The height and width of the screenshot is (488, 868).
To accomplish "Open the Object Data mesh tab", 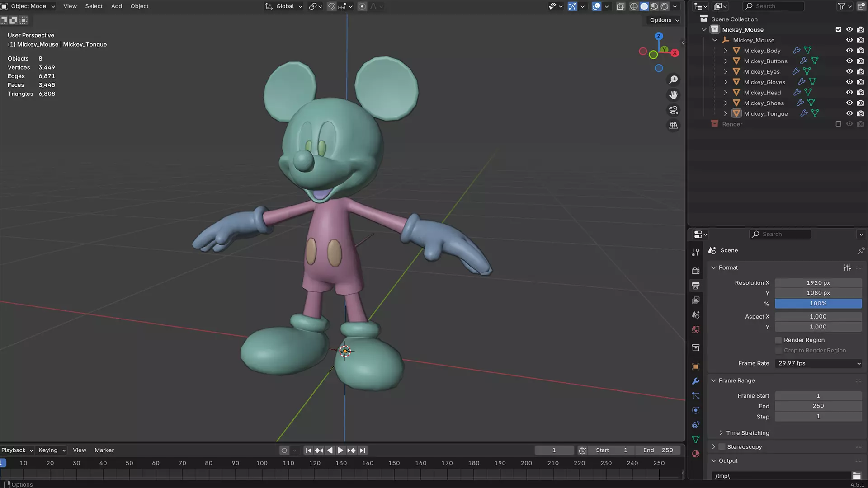I will (696, 439).
